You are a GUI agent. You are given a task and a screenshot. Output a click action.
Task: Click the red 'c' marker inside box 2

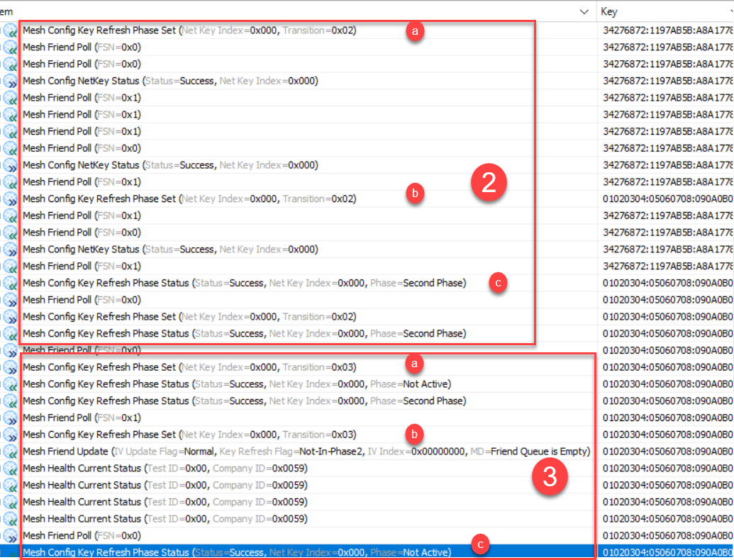(x=498, y=283)
